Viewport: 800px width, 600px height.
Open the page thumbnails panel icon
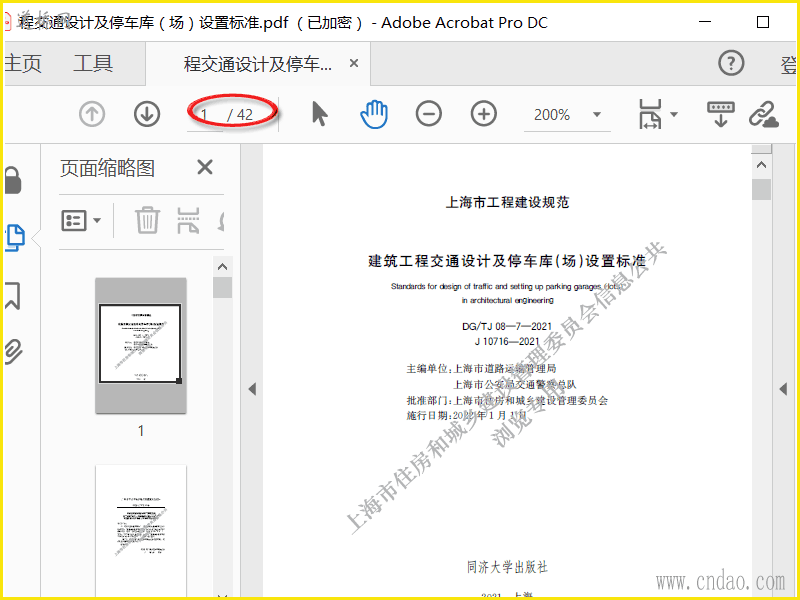point(15,238)
